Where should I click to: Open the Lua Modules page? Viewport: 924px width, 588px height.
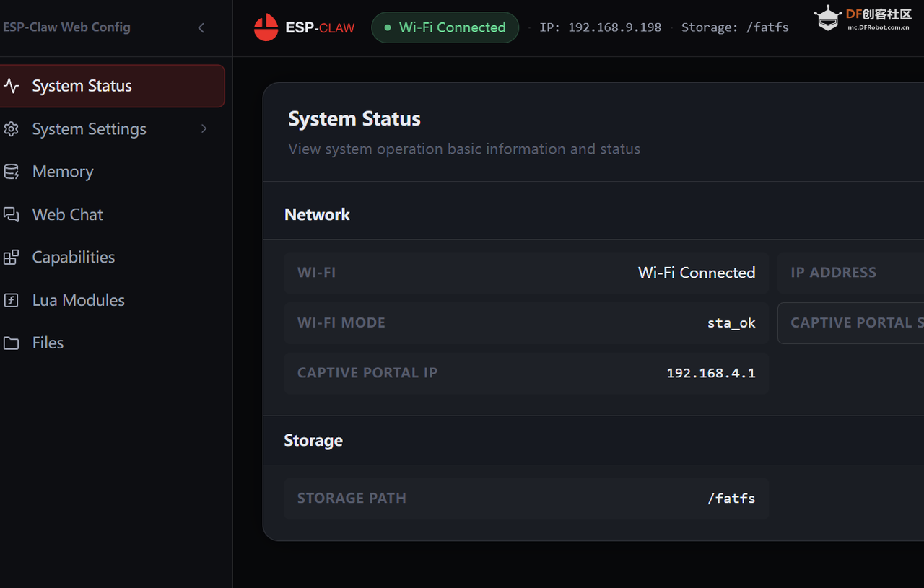(x=112, y=300)
